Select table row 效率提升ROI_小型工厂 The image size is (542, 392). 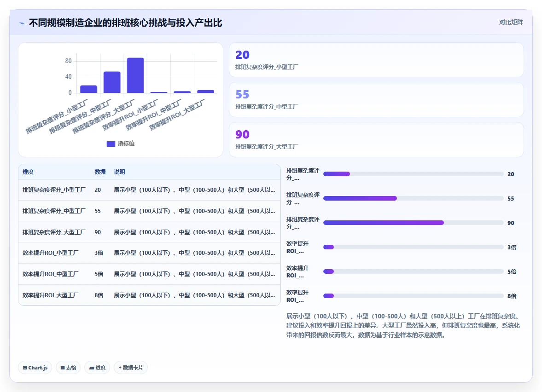pos(149,253)
